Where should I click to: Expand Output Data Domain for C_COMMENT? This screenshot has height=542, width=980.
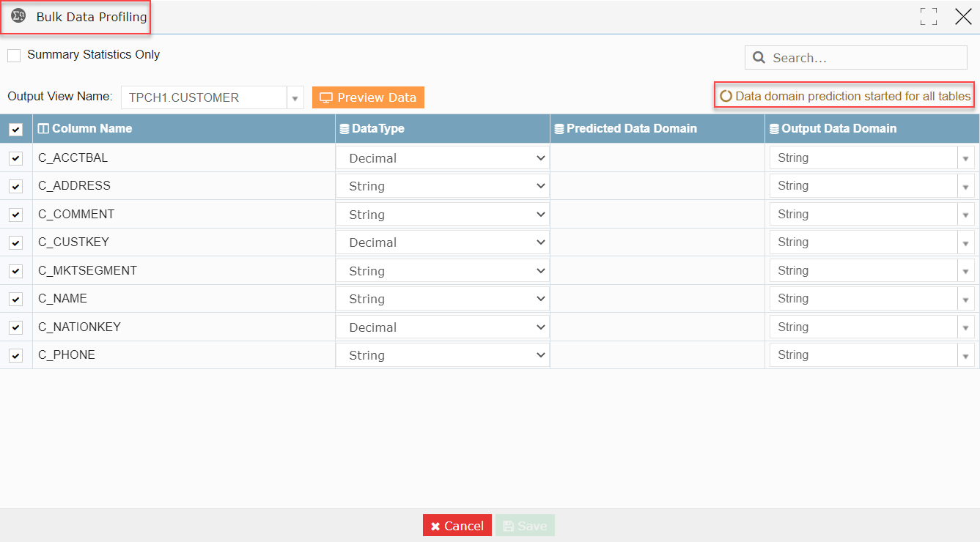tap(872, 215)
